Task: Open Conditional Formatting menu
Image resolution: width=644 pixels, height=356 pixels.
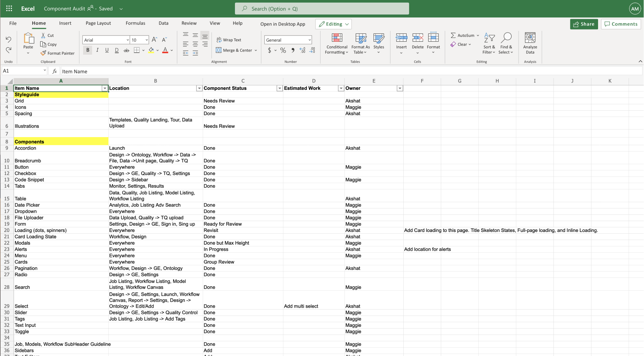Action: click(x=337, y=44)
